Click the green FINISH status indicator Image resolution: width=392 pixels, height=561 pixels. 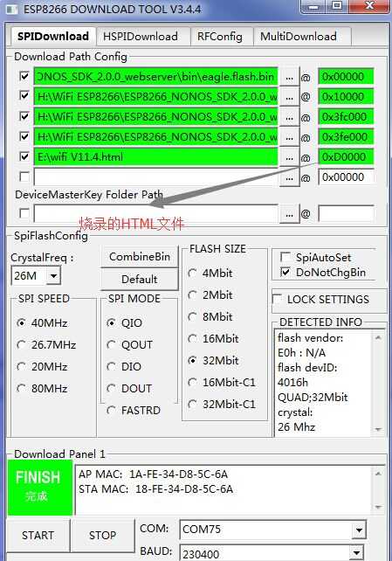[39, 487]
